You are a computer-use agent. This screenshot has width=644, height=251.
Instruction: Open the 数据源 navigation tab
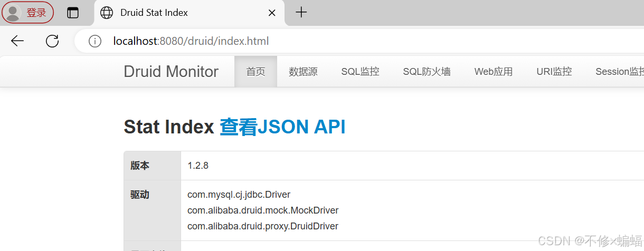tap(303, 72)
